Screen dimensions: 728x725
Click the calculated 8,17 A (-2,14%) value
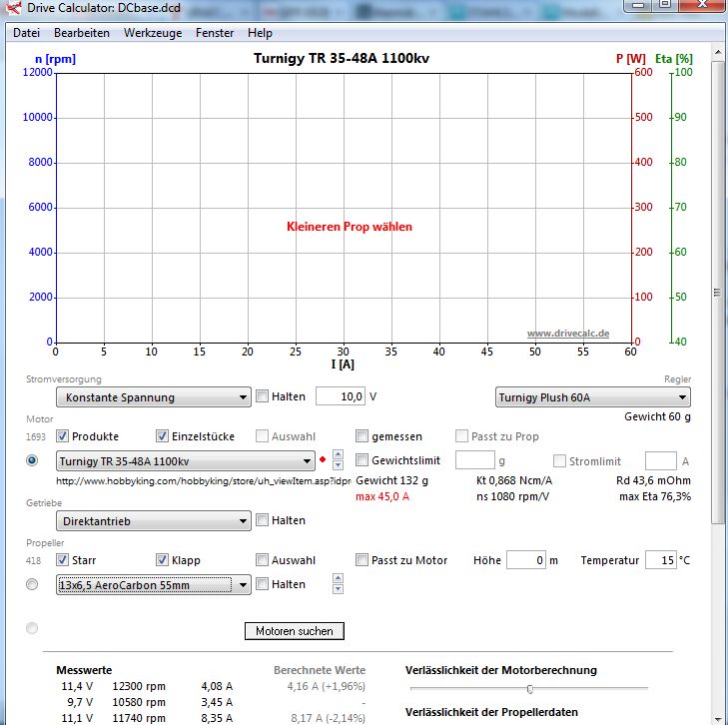click(328, 718)
